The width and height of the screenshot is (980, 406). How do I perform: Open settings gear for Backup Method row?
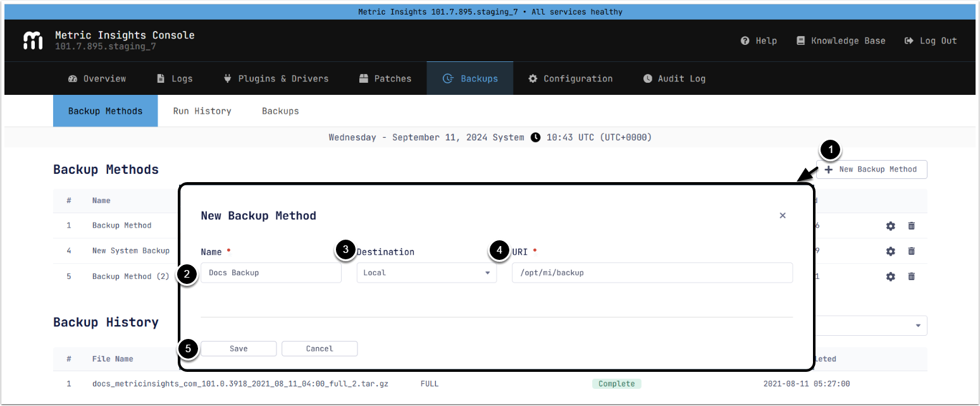coord(891,226)
